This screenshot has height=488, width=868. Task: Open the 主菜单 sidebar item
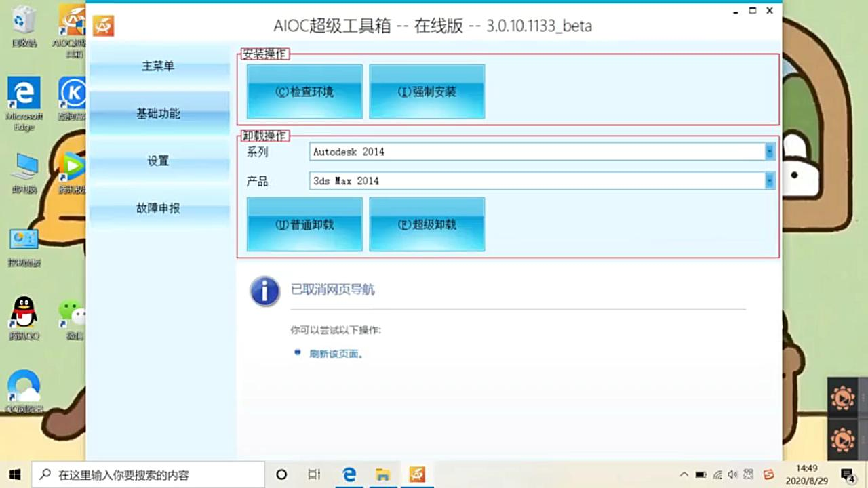pos(159,66)
